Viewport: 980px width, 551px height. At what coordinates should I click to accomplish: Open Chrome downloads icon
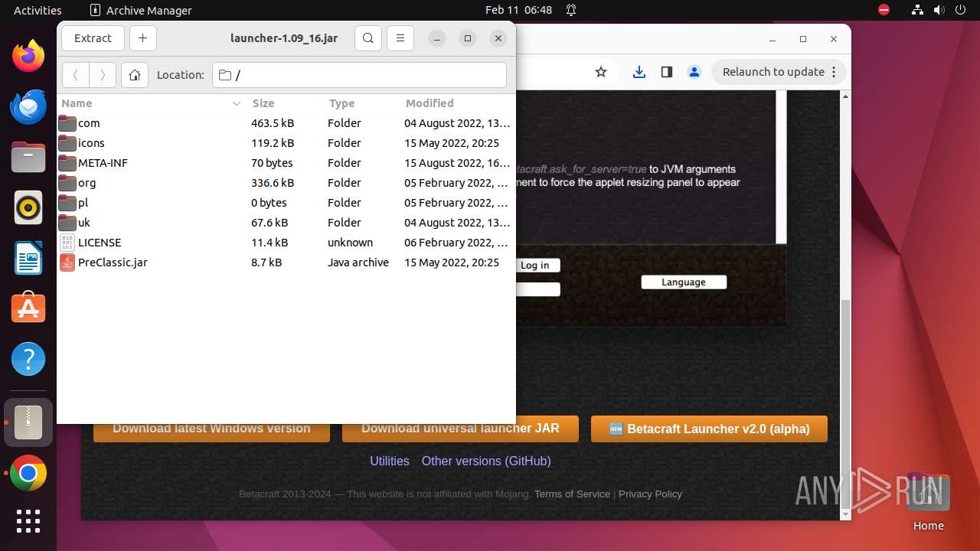[x=639, y=72]
